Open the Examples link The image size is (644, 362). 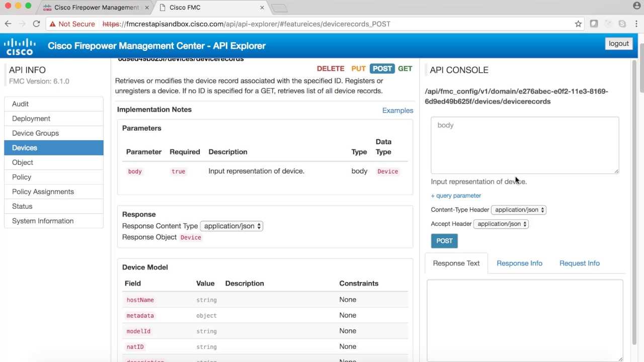(397, 111)
